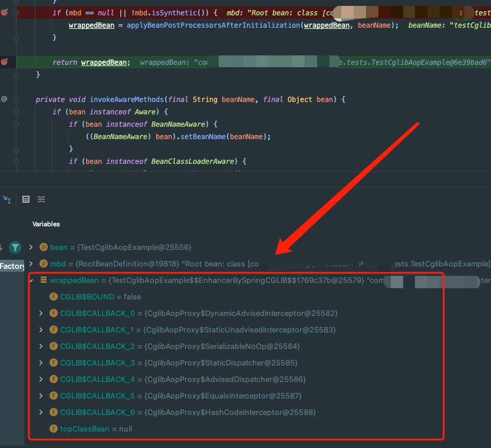Image resolution: width=491 pixels, height=448 pixels.
Task: Select StaticDispatcher@25585 value text
Action: tap(221, 363)
